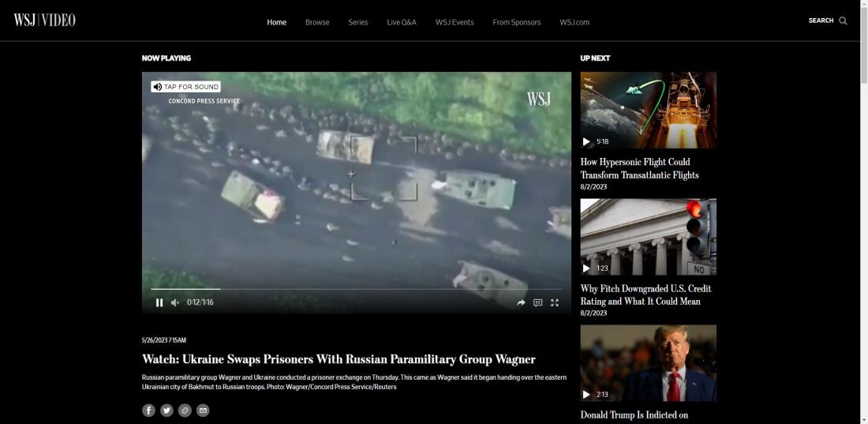Click the Russian paramilitary group video description

pyautogui.click(x=354, y=382)
